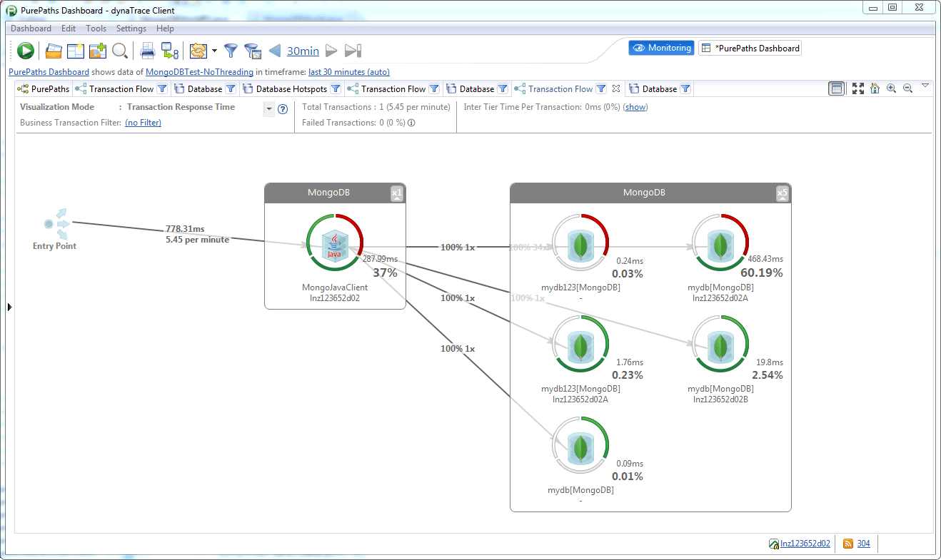
Task: Open the Visualization Mode dropdown arrow
Action: pos(269,109)
